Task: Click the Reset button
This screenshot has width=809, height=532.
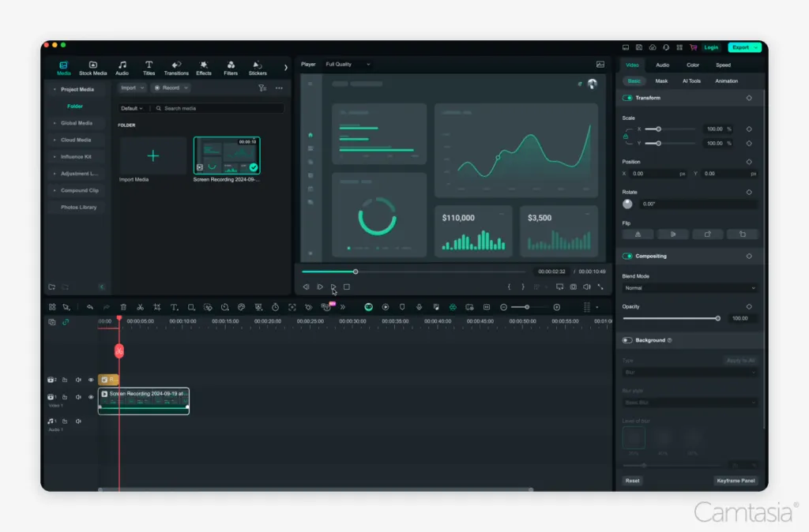Action: [x=633, y=481]
